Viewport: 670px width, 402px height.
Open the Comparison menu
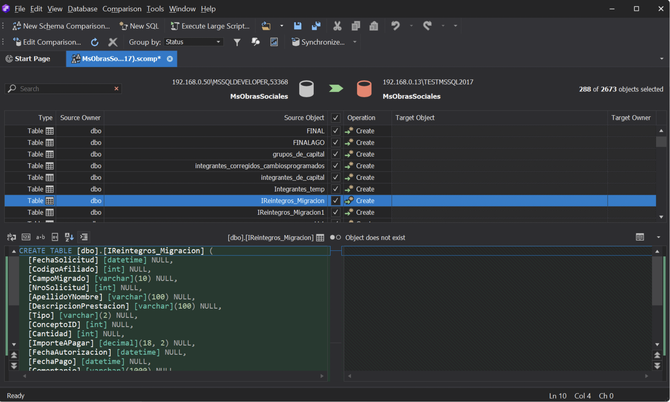pyautogui.click(x=122, y=8)
